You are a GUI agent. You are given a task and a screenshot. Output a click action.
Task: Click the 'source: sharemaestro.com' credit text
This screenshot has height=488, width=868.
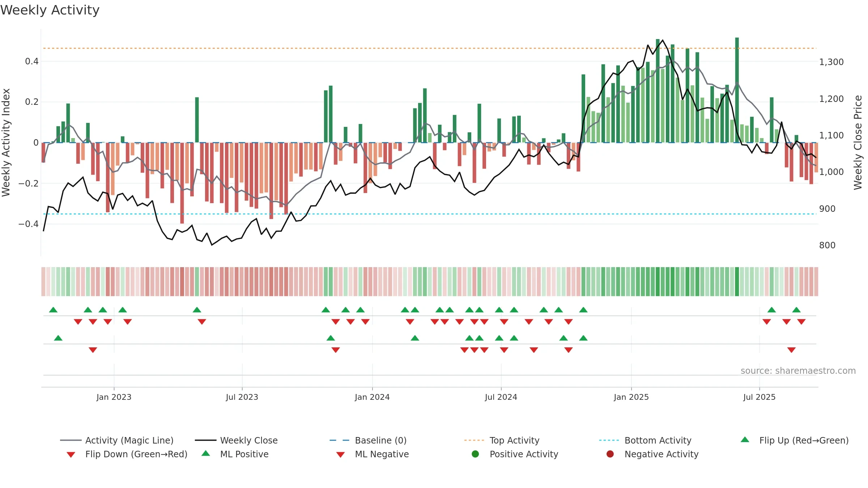coord(798,371)
